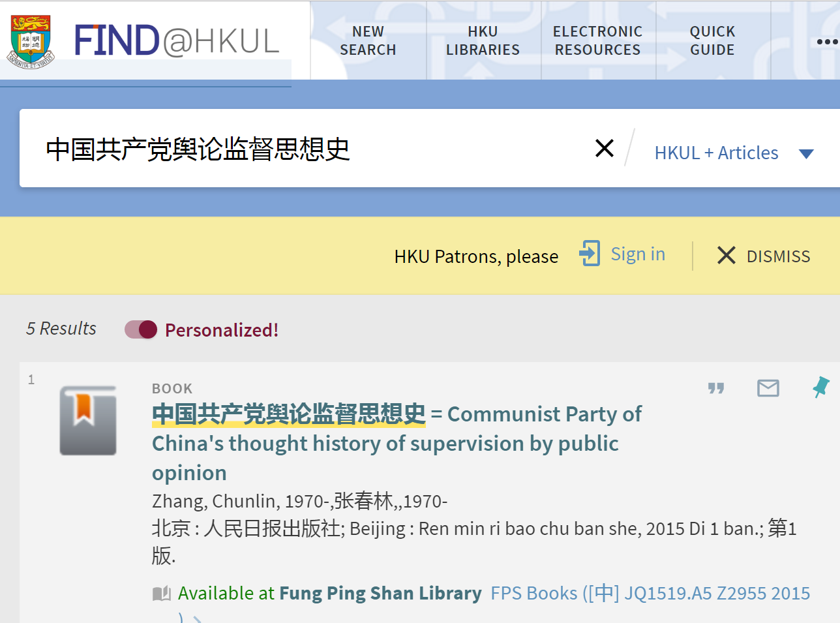Image resolution: width=840 pixels, height=623 pixels.
Task: Open the HKU Libraries menu item
Action: point(483,40)
